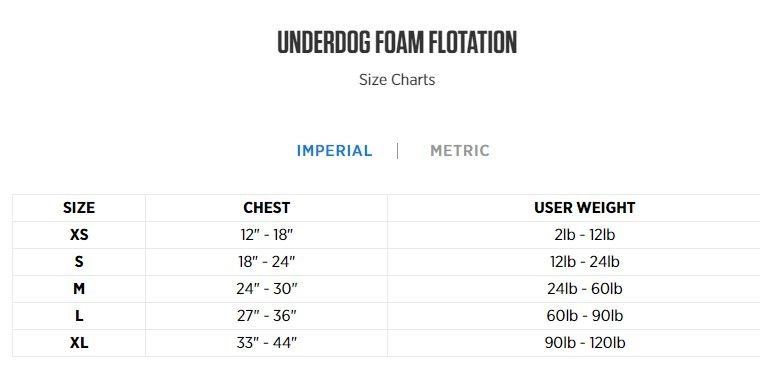Click the 18" - 24" chest cell
Viewport: 760px width, 392px height.
point(267,262)
